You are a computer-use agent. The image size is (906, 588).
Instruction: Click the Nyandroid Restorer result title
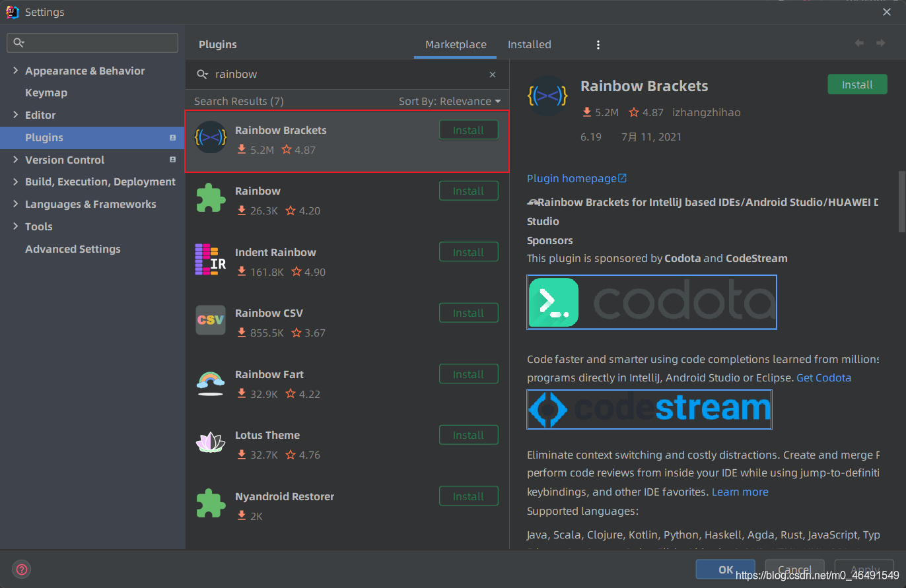[x=285, y=496]
